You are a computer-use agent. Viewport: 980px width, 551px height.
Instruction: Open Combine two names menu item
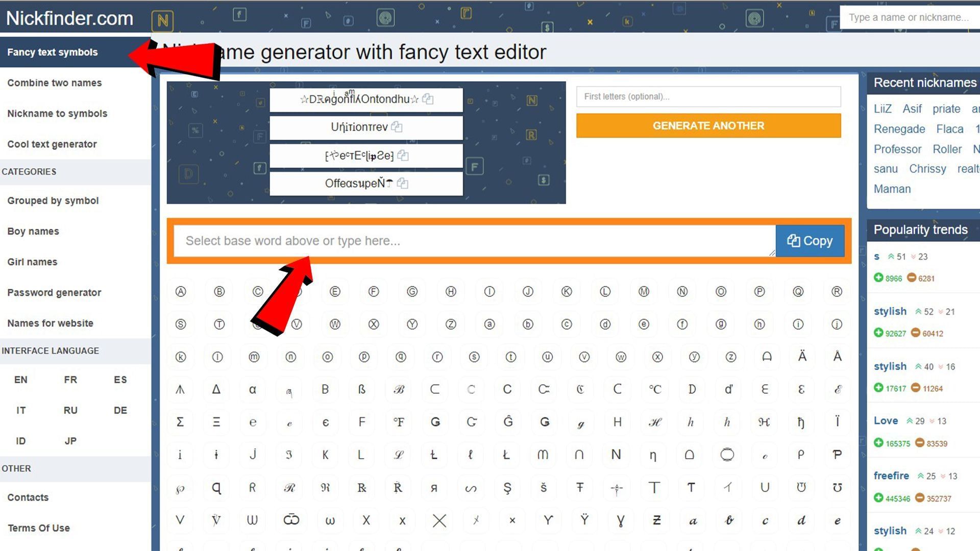[x=55, y=83]
